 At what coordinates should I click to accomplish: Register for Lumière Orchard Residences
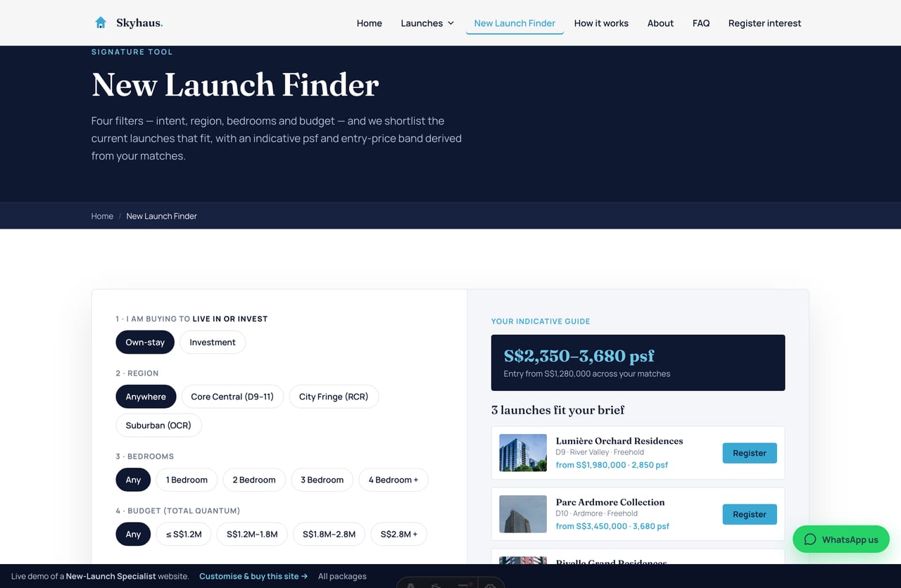(750, 453)
